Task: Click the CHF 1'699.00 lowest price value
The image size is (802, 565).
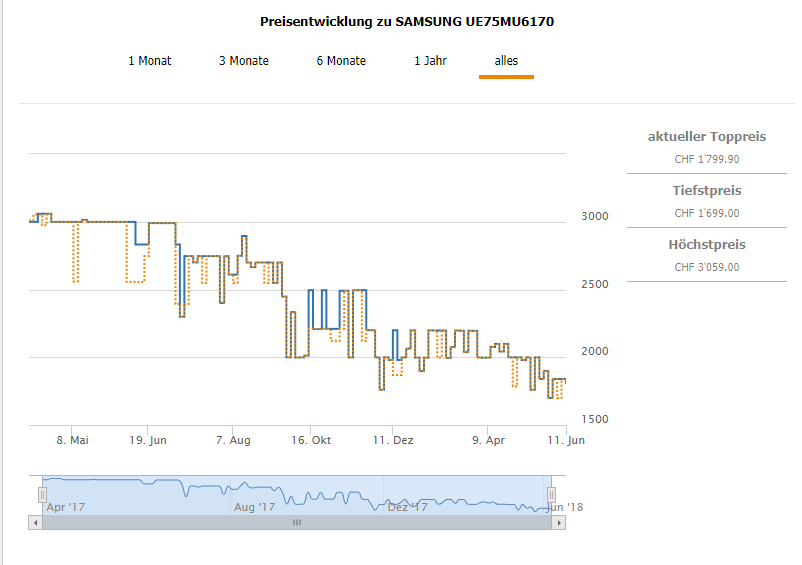Action: 706,212
